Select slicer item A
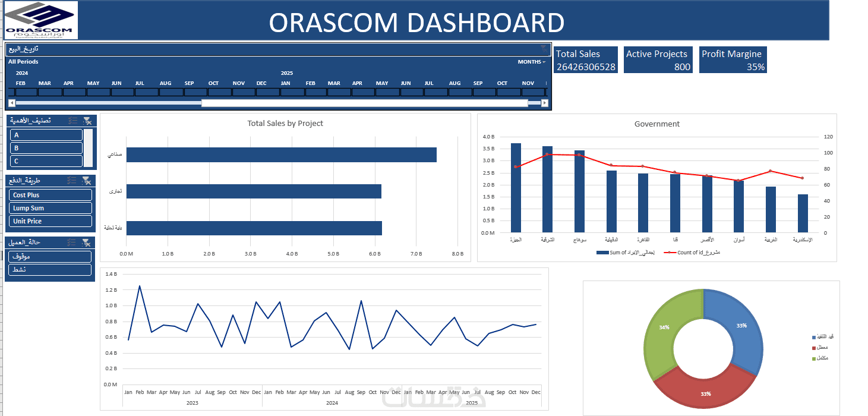The width and height of the screenshot is (868, 416). point(46,135)
